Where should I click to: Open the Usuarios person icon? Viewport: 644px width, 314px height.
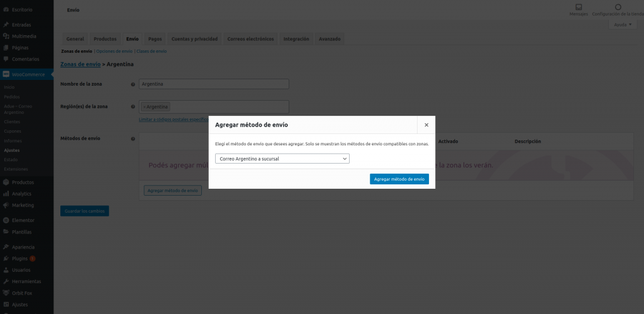pyautogui.click(x=6, y=270)
